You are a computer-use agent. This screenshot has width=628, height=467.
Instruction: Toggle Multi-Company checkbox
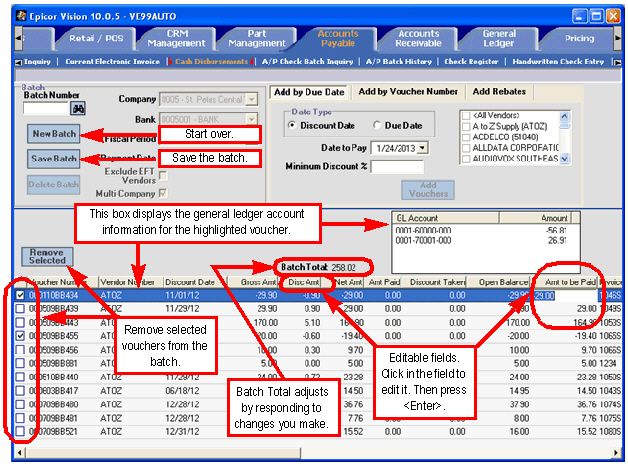(163, 193)
